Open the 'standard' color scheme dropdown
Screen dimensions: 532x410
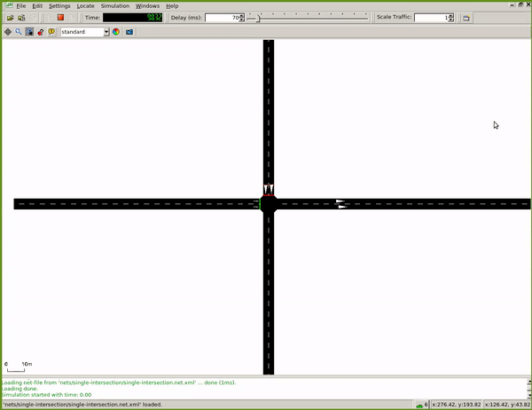[84, 32]
